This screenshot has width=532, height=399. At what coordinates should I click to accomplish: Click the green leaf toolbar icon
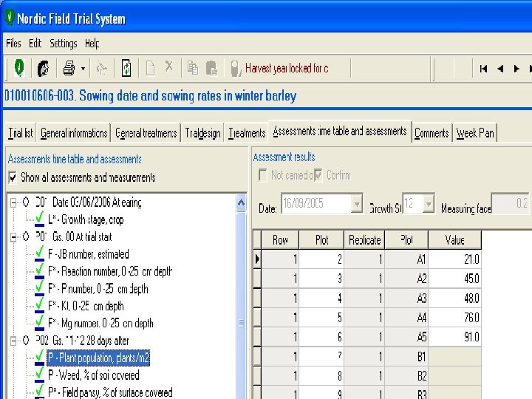[19, 68]
